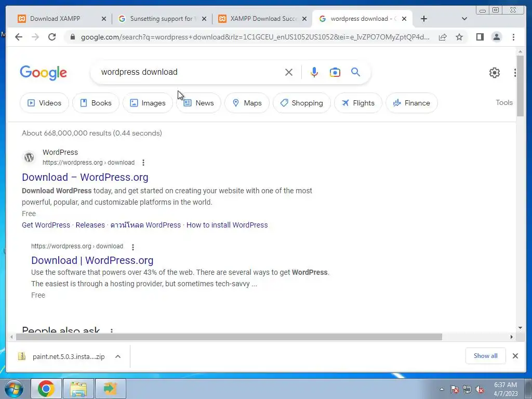
Task: Switch to XAMPP Download Success tab
Action: click(x=263, y=19)
